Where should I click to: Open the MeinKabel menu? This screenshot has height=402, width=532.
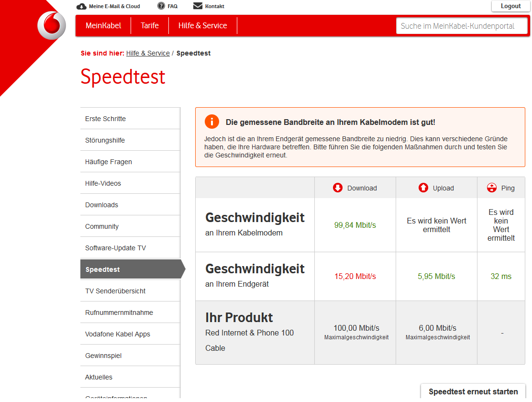pos(103,26)
